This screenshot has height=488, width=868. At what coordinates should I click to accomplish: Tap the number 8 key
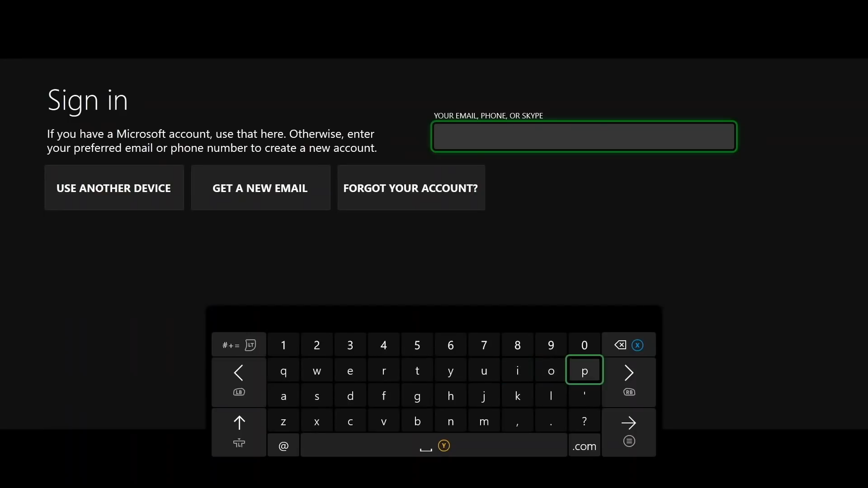click(x=518, y=345)
